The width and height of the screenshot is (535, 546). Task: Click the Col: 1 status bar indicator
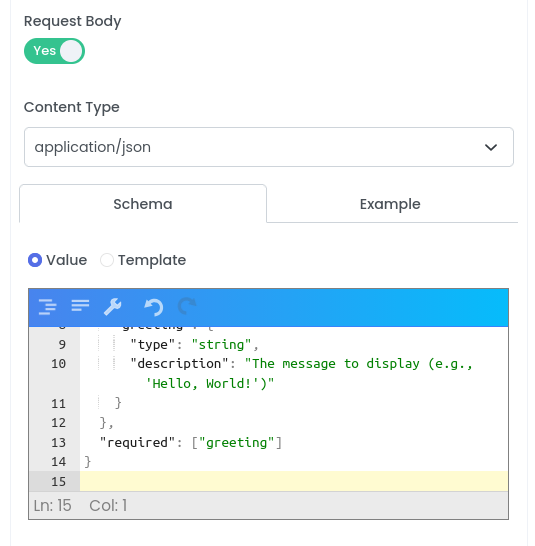pos(108,506)
